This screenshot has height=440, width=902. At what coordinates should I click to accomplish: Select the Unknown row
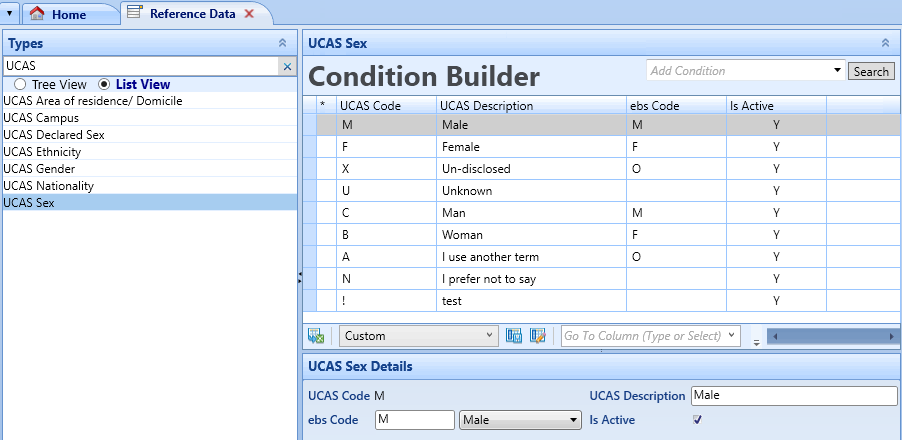602,191
